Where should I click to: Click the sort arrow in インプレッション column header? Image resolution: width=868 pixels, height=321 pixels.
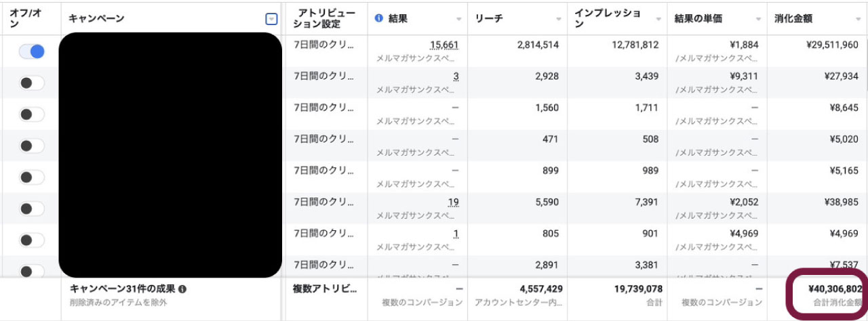[x=659, y=19]
